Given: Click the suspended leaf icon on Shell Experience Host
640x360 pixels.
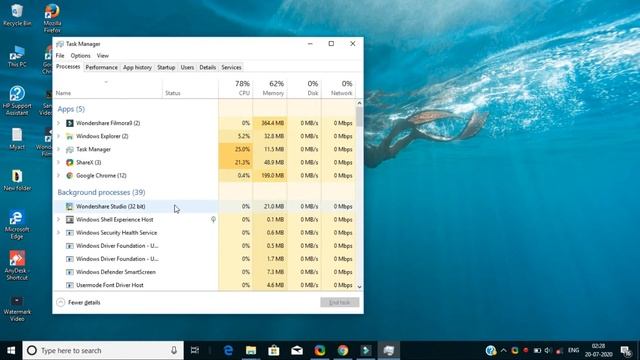Looking at the screenshot, I should 213,220.
